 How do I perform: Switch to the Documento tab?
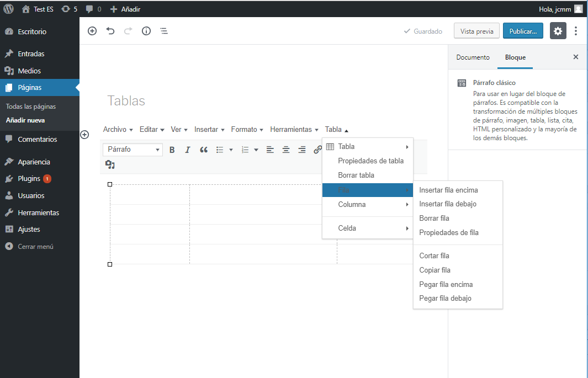click(x=473, y=57)
